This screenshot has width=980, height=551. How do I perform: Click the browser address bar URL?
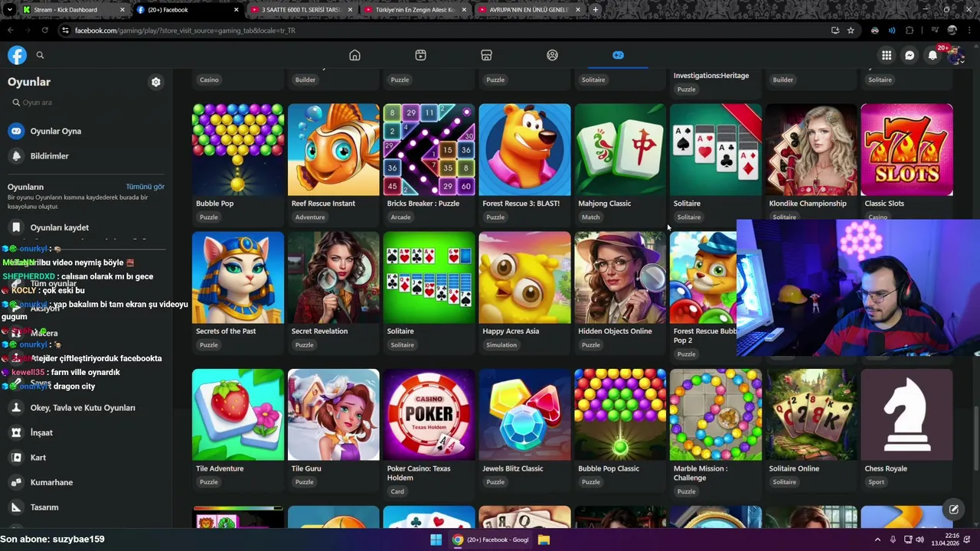[185, 31]
